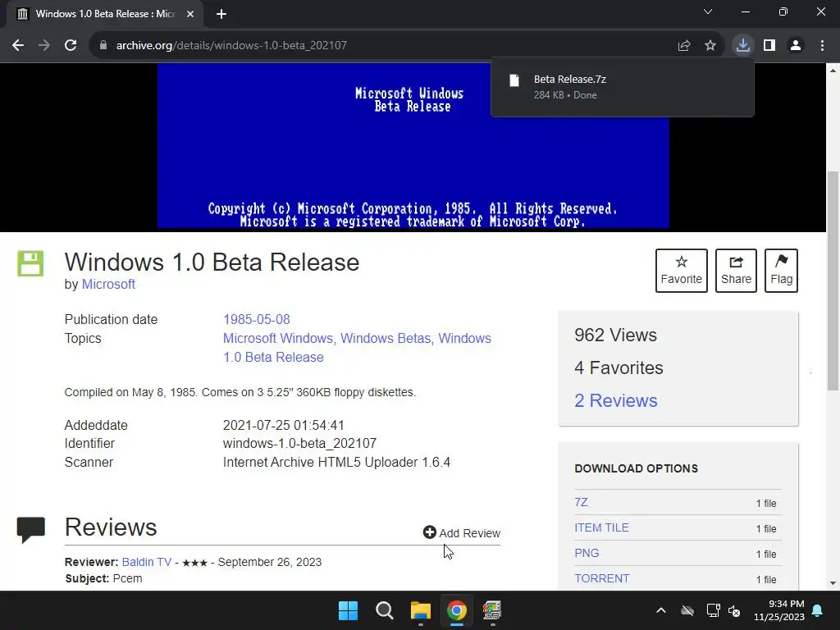Screen dimensions: 840x630
Task: Bookmark this tab with the star icon
Action: 710,46
